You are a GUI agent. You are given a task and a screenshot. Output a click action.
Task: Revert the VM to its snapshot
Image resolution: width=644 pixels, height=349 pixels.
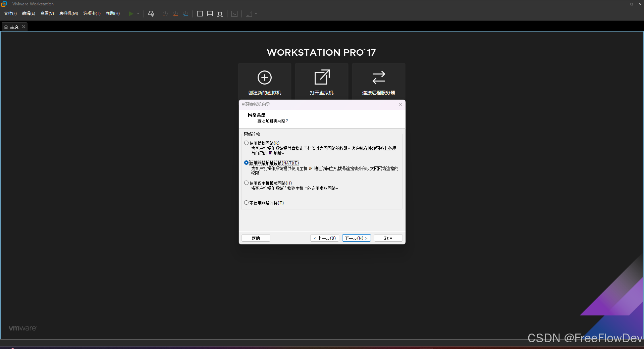click(x=175, y=14)
